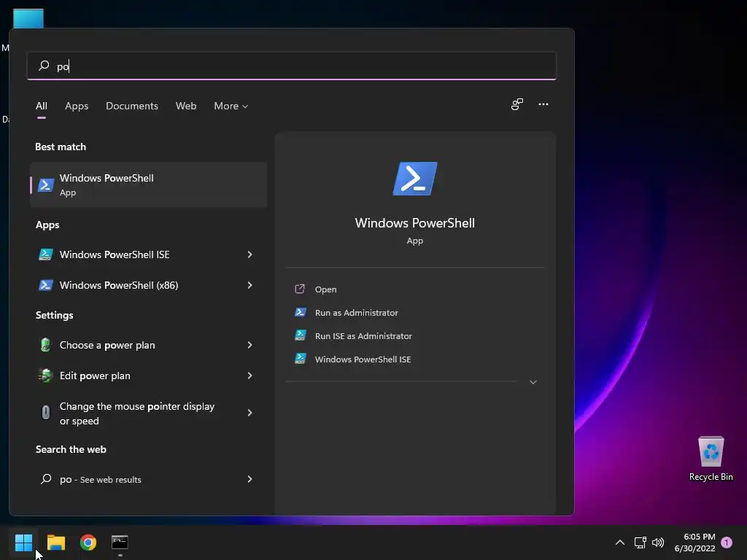Click the volume speaker tray icon
Screen dimensions: 747x560
point(658,542)
